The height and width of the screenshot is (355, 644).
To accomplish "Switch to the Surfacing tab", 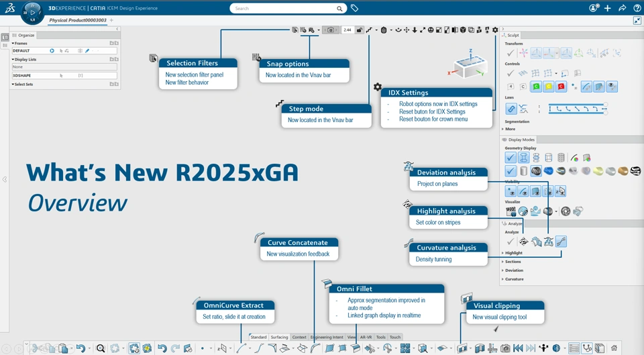I will coord(279,337).
